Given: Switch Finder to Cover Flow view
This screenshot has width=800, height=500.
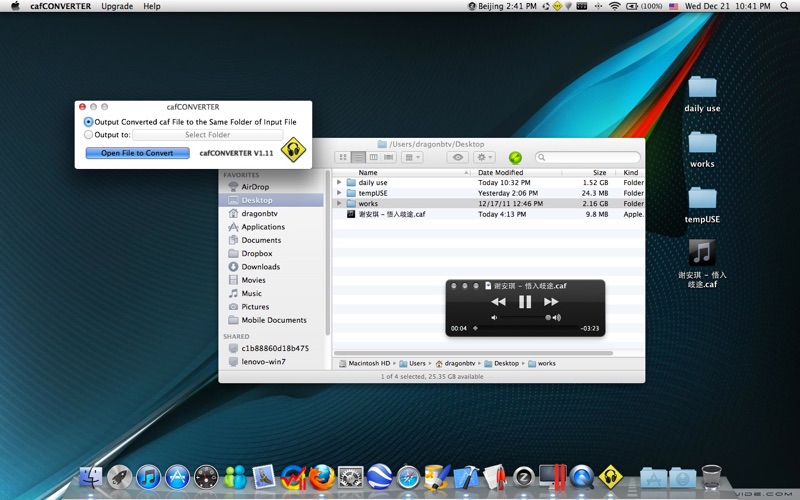Looking at the screenshot, I should point(389,157).
